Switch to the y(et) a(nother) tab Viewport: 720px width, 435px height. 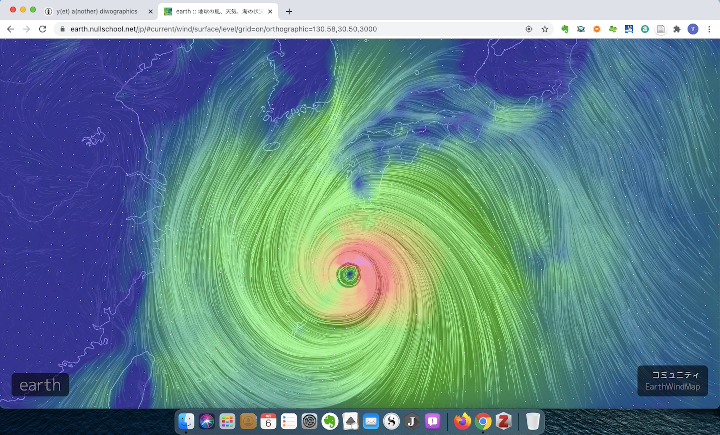tap(96, 11)
